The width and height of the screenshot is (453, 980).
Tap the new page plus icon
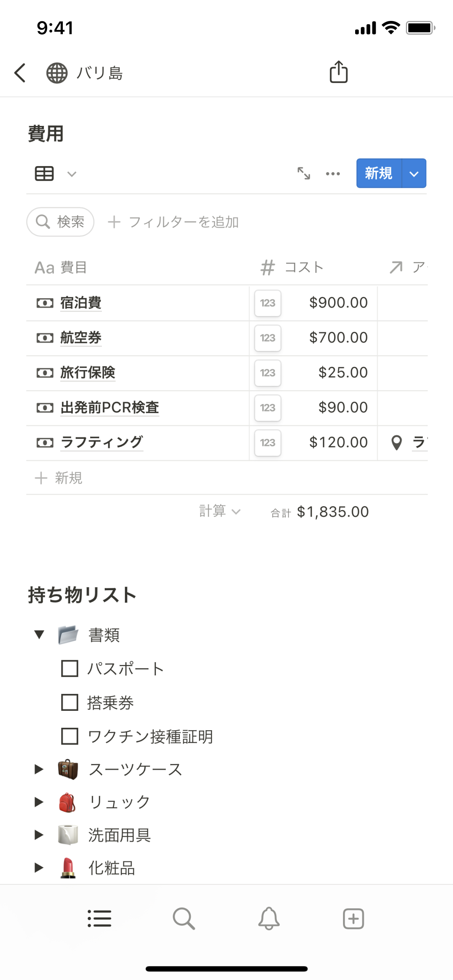pos(353,918)
